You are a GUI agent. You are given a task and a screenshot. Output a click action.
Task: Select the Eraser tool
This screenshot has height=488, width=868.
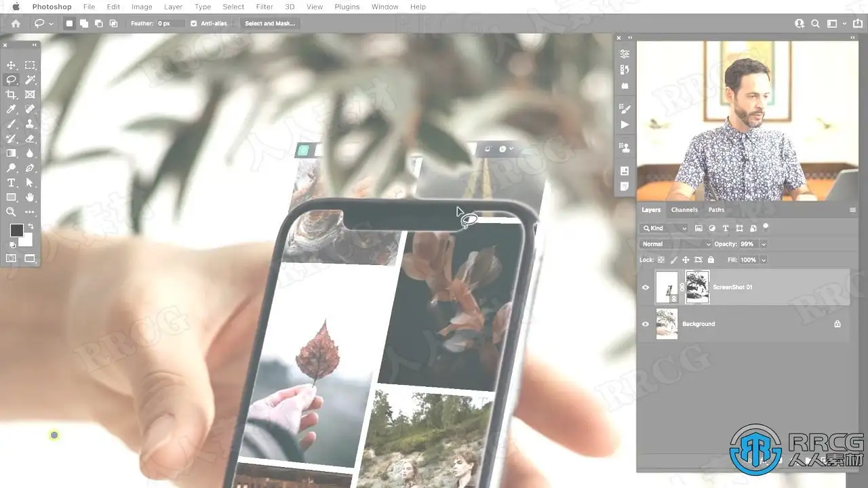[x=30, y=139]
